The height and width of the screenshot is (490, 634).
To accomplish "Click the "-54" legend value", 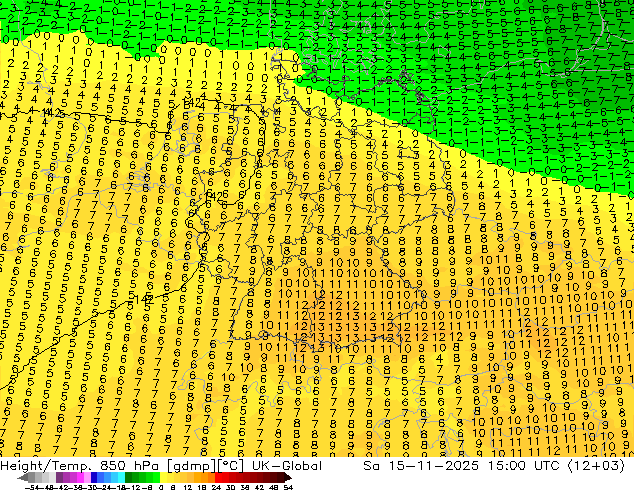I will [32, 487].
